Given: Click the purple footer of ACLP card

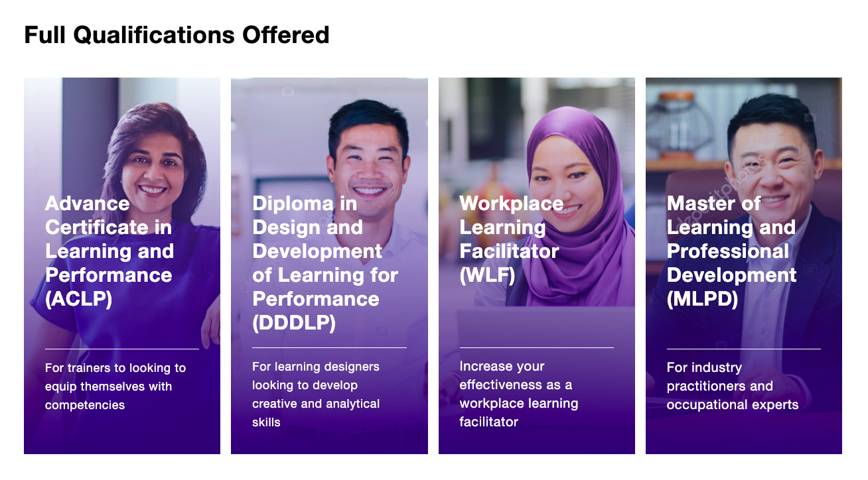Looking at the screenshot, I should click(122, 434).
